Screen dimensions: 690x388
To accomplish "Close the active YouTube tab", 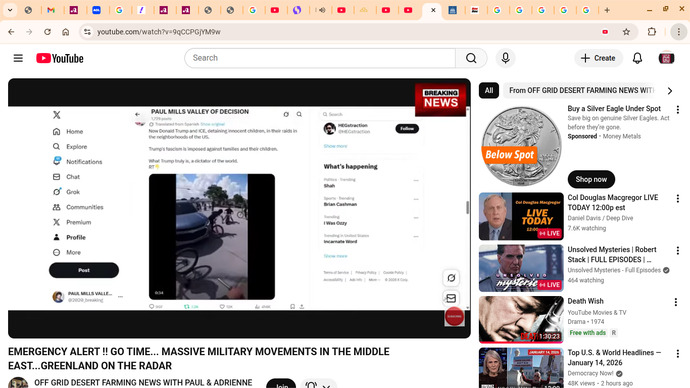I will 433,10.
